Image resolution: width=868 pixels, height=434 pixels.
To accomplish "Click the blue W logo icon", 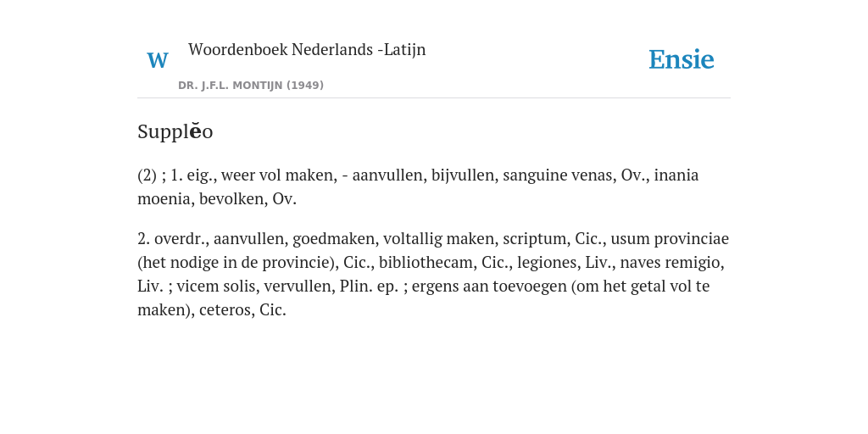I will [158, 60].
